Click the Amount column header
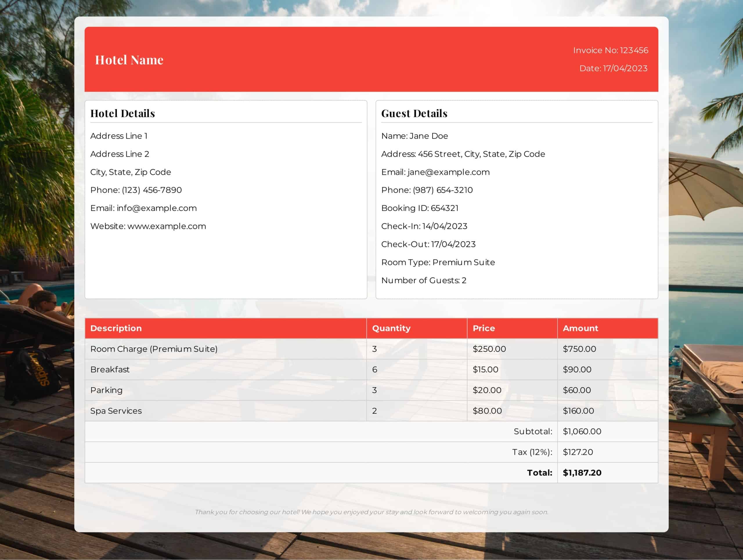Screen dimensions: 743x560 point(580,328)
